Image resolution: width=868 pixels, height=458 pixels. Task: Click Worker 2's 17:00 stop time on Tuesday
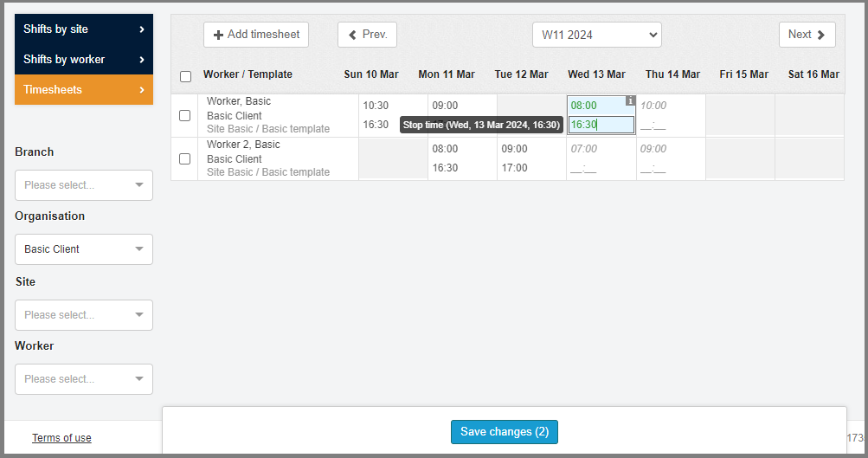(x=514, y=168)
